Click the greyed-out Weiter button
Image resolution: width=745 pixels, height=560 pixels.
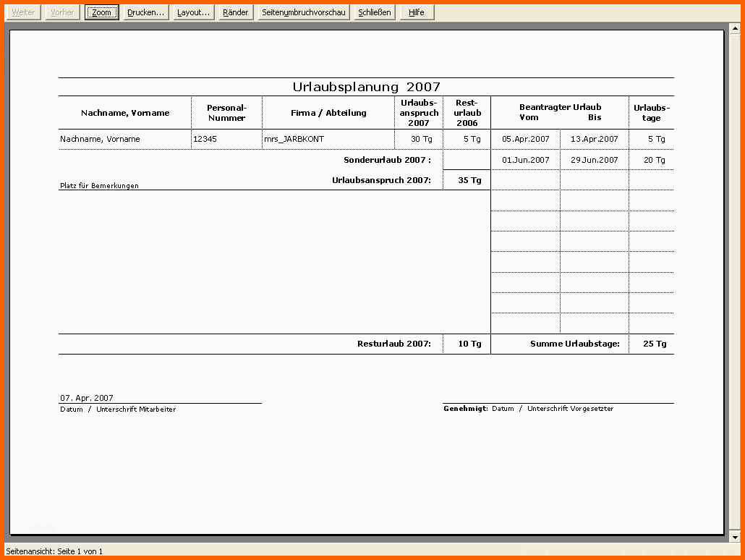[23, 12]
